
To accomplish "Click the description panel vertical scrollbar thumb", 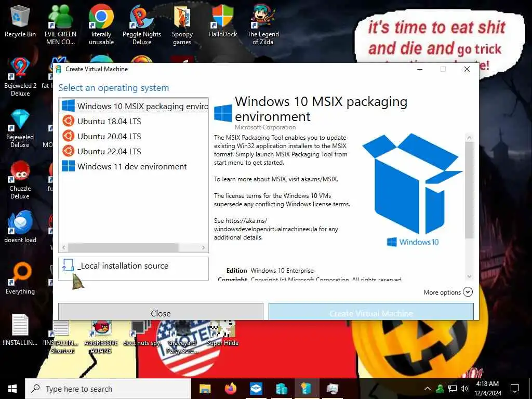I will tap(469, 190).
